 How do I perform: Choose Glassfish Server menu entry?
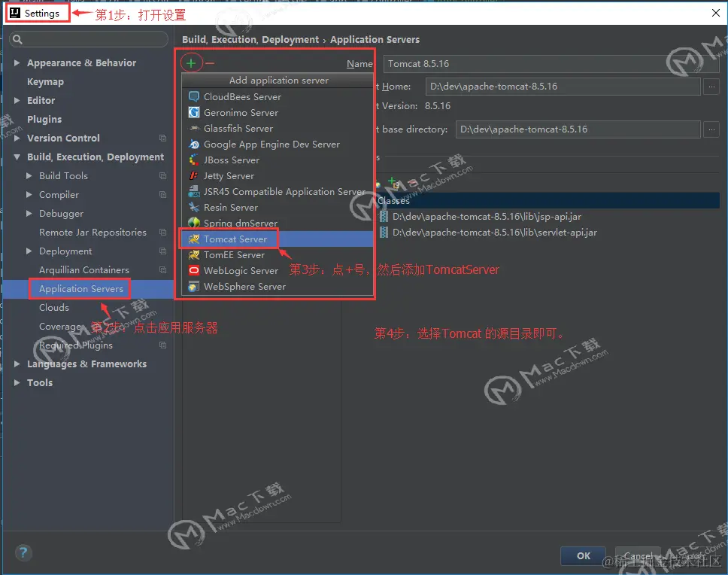click(x=278, y=128)
